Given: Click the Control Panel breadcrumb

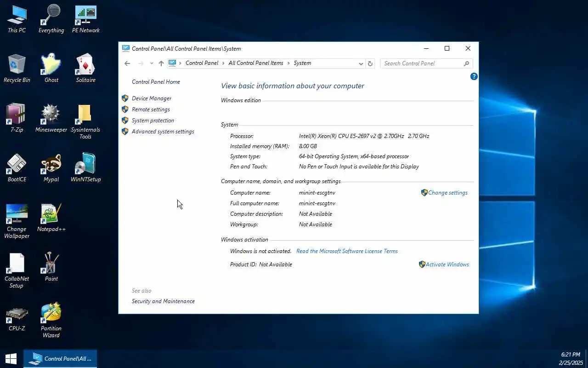Looking at the screenshot, I should 202,63.
